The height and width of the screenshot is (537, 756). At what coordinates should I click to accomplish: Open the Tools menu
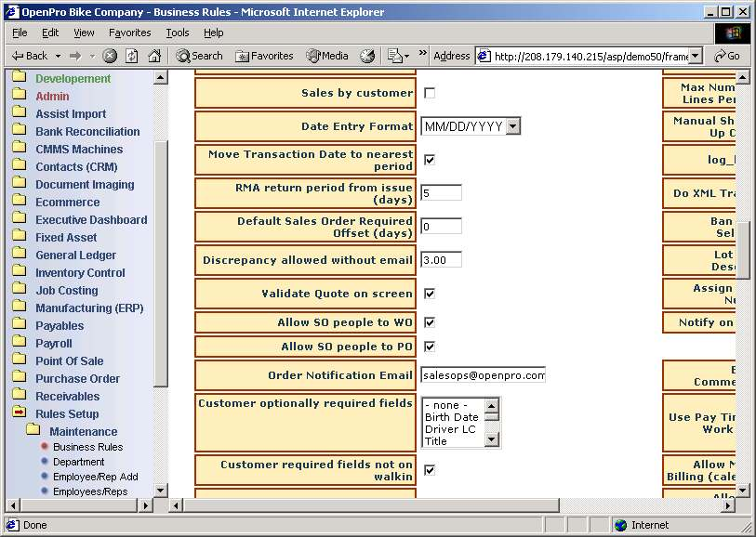(x=177, y=33)
